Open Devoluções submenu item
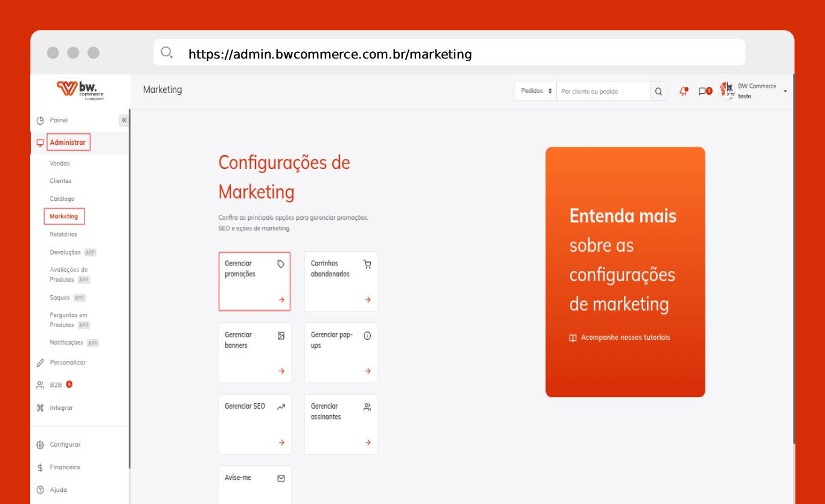Screen dimensions: 825x504 (65, 252)
